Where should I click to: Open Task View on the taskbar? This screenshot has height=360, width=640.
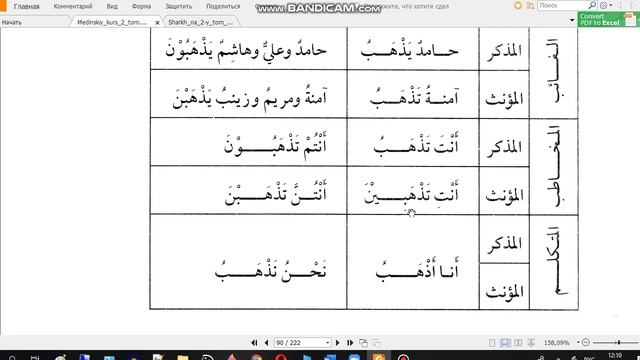click(35, 358)
